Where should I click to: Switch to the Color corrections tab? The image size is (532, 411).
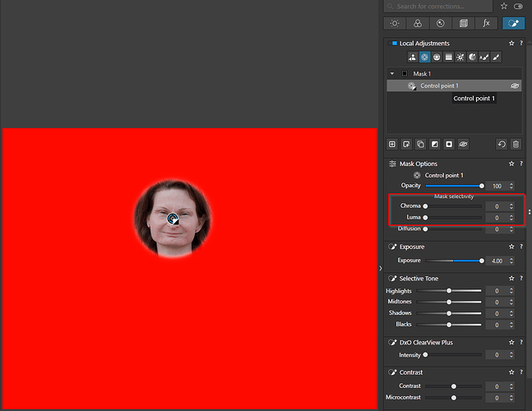(418, 24)
